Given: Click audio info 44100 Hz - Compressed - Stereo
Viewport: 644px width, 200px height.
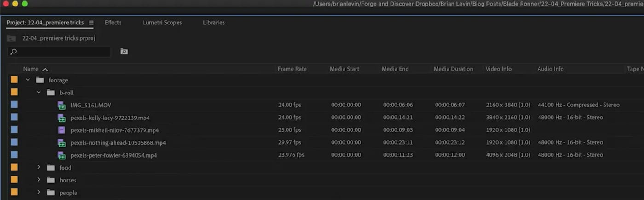Looking at the screenshot, I should pos(579,105).
